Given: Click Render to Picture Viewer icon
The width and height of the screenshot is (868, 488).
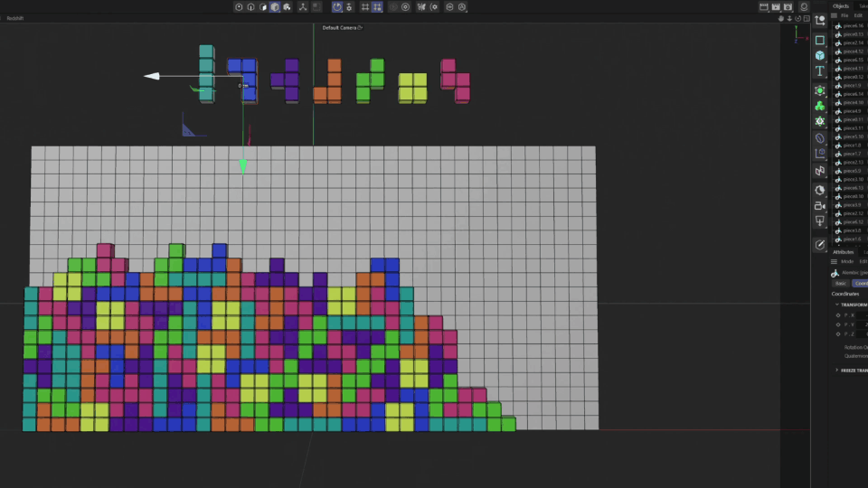Looking at the screenshot, I should coord(776,6).
